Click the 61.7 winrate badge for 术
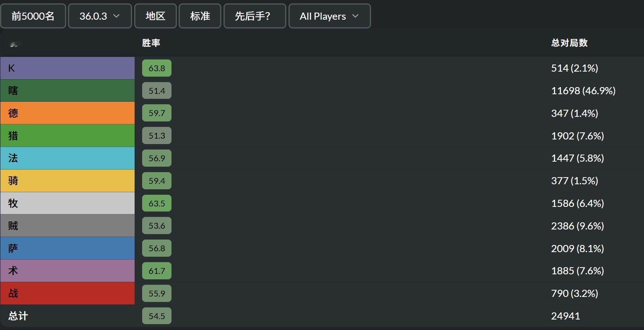 click(157, 271)
